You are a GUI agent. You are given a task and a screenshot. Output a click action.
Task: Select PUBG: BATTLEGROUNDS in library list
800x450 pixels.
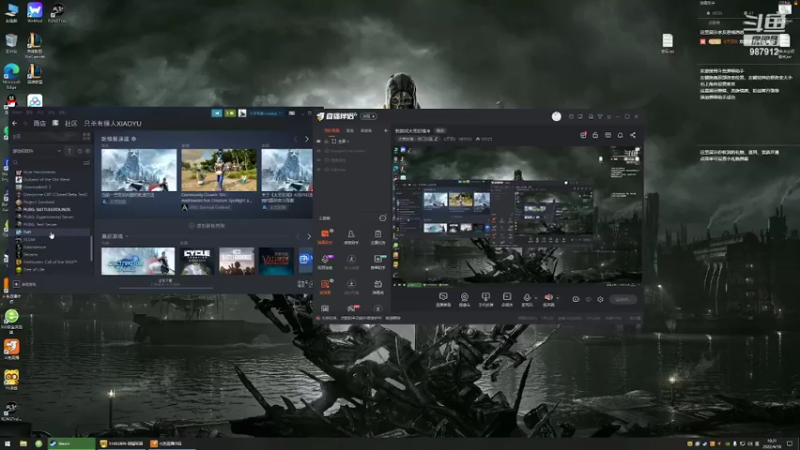click(x=47, y=209)
